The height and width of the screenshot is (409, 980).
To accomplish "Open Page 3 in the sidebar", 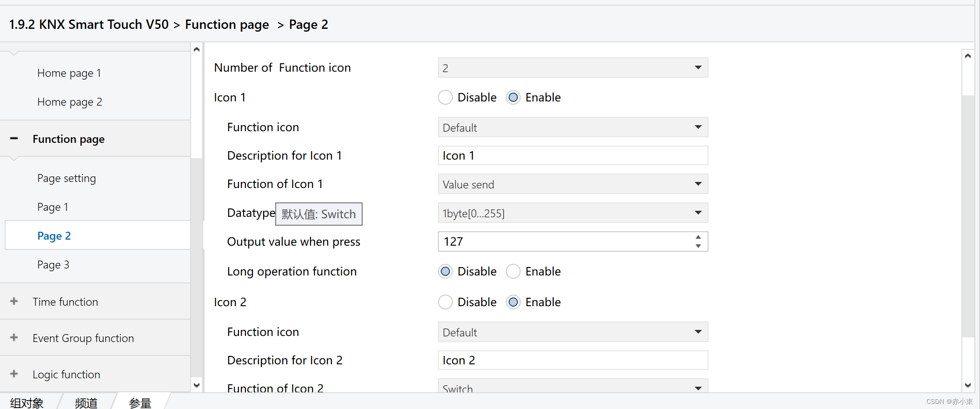I will click(x=53, y=265).
